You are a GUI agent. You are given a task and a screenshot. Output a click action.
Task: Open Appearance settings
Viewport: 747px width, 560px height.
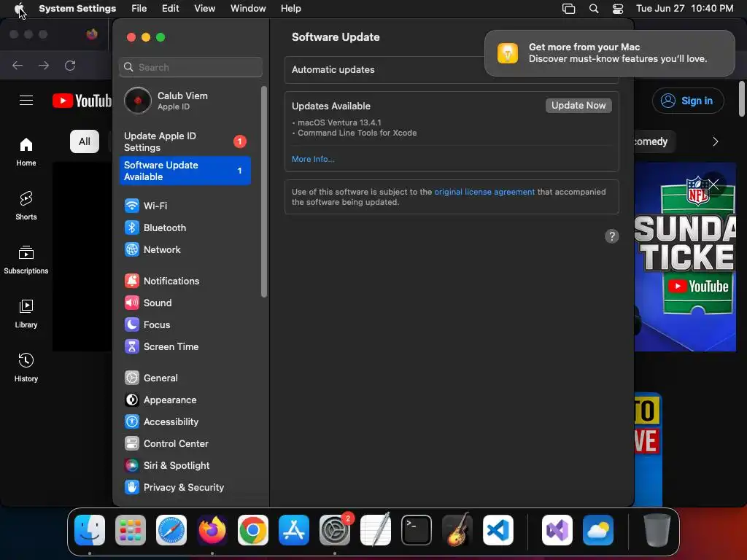(x=185, y=400)
